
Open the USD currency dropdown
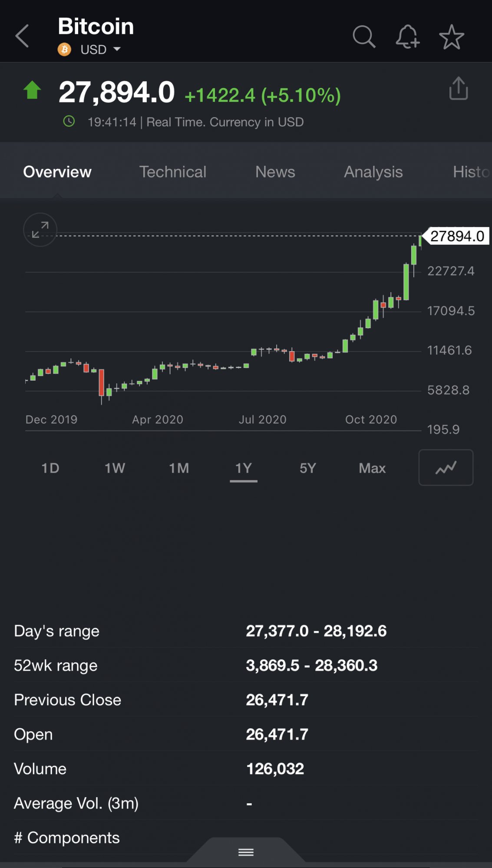tap(100, 49)
